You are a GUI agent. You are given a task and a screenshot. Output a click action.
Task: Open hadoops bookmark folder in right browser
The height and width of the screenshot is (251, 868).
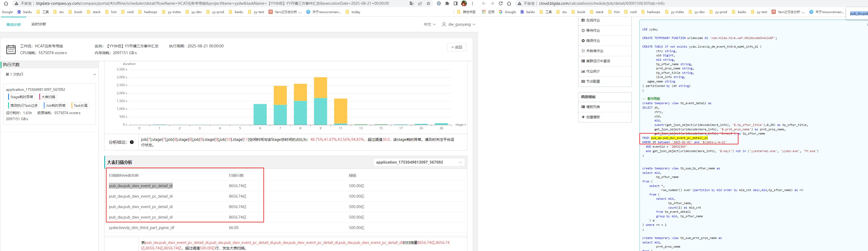[x=651, y=12]
